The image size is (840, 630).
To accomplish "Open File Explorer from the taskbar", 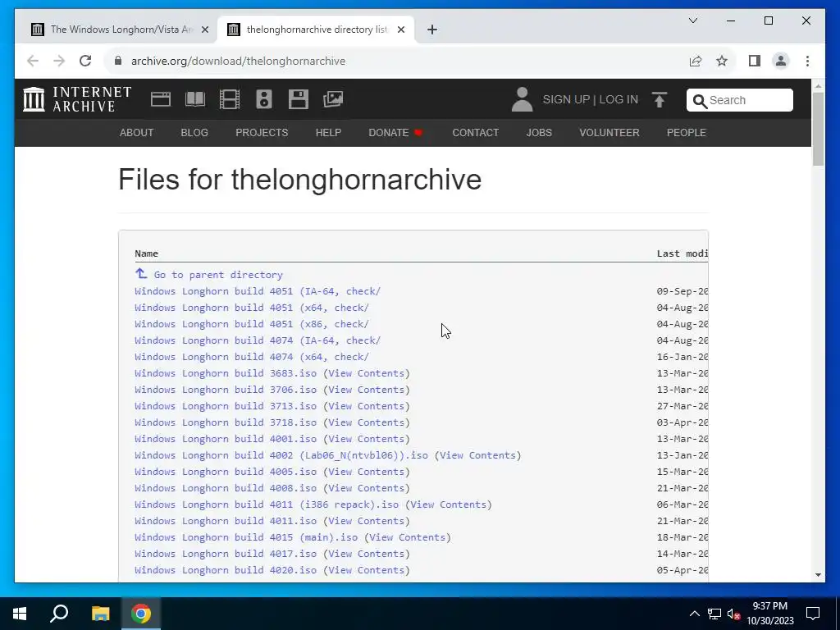I will tap(100, 614).
